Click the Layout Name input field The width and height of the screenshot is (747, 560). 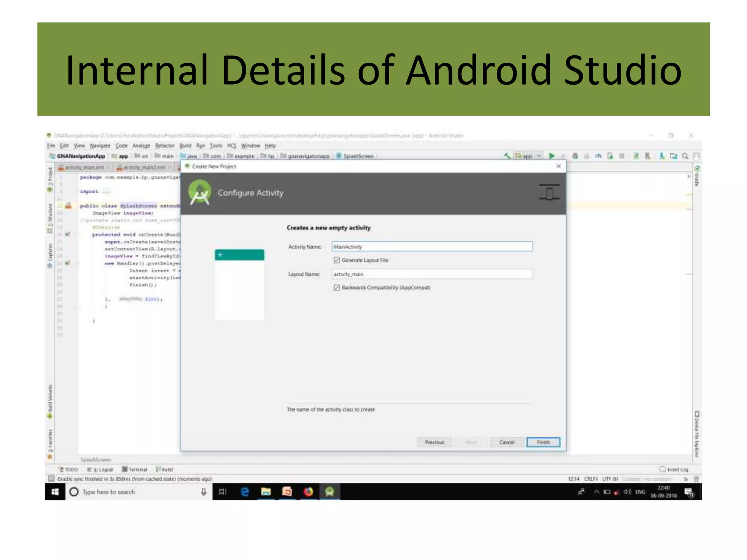432,274
